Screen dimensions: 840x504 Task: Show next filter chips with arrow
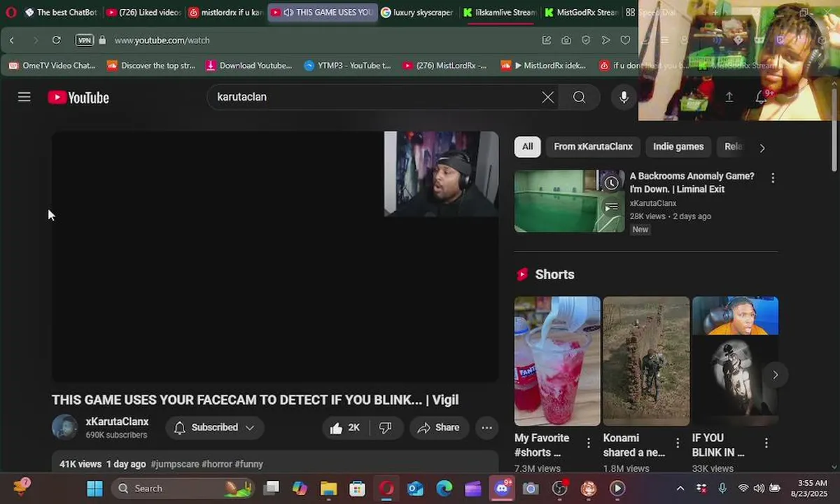(762, 148)
